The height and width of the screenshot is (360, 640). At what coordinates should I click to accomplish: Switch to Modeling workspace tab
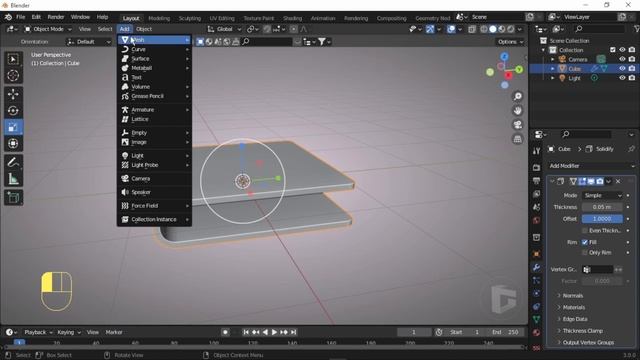tap(159, 18)
